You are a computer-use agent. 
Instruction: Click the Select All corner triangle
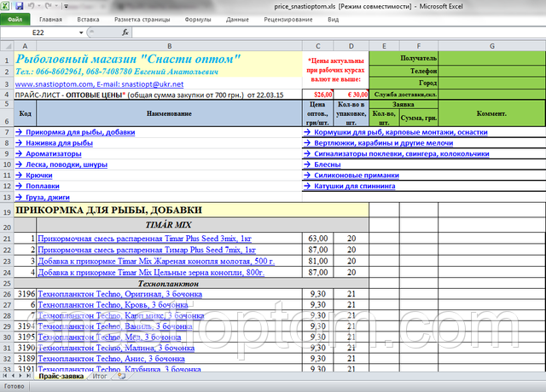click(7, 46)
